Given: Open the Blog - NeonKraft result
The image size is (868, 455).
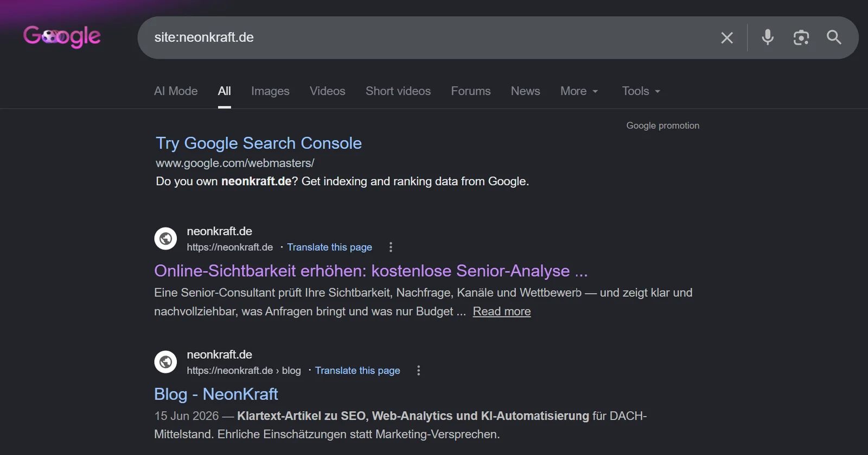Looking at the screenshot, I should tap(216, 394).
